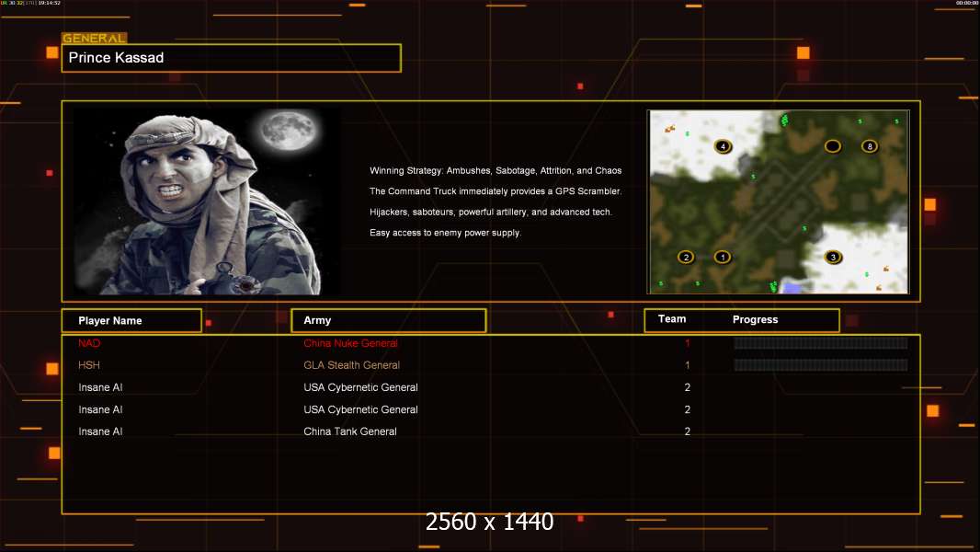The height and width of the screenshot is (552, 980).
Task: Click start position marker 1 on minimap
Action: tap(723, 257)
